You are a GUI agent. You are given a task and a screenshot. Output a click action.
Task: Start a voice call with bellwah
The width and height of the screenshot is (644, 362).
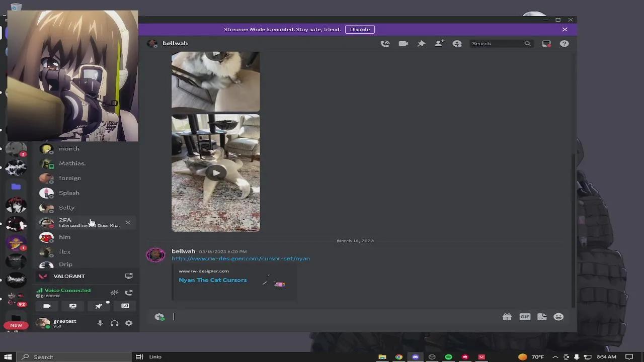click(385, 44)
